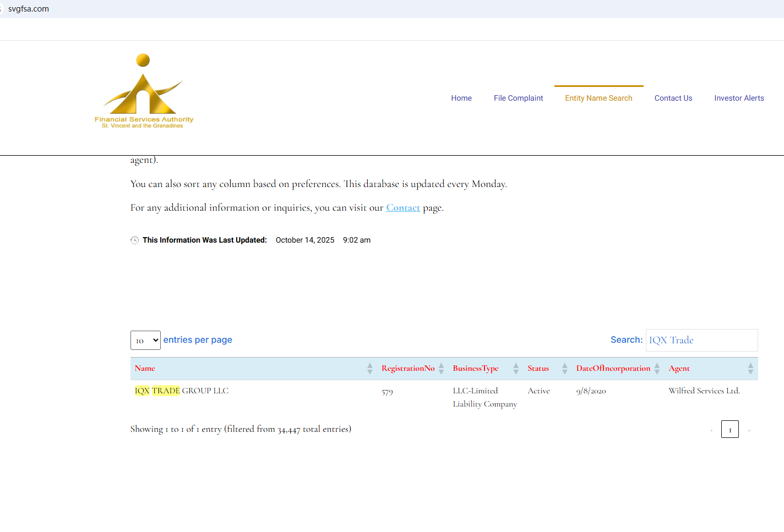The height and width of the screenshot is (532, 784).
Task: Select the Entity Name Search tab
Action: [598, 98]
